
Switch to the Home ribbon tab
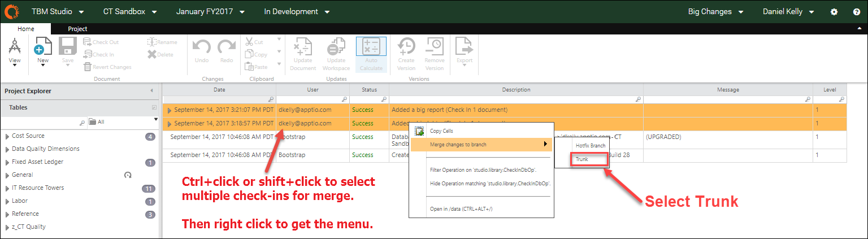point(26,29)
